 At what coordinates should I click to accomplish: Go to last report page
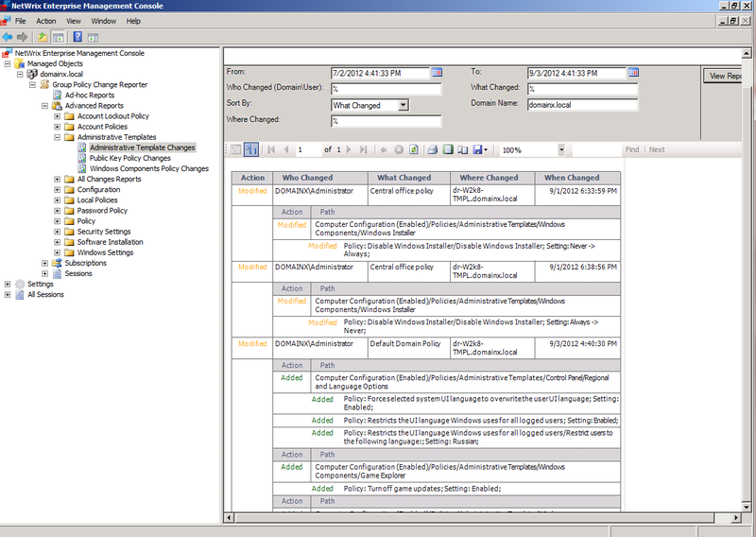(364, 150)
